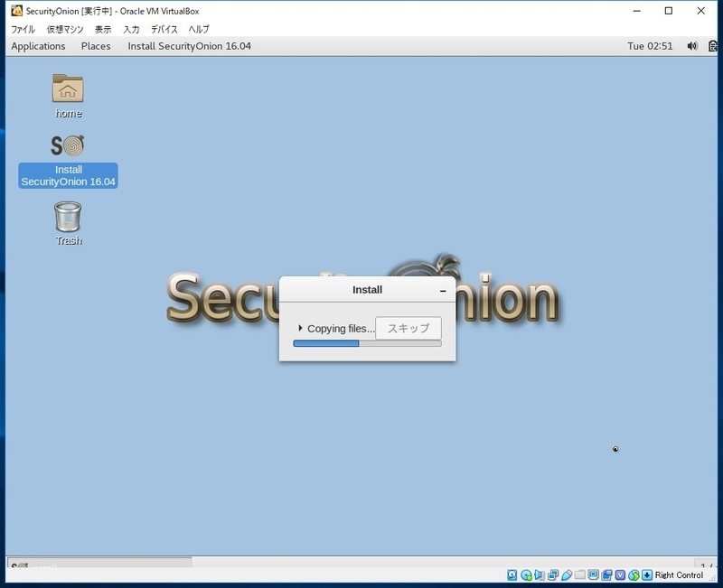723x588 pixels.
Task: Click the Tue 02:51 clock
Action: pos(650,46)
